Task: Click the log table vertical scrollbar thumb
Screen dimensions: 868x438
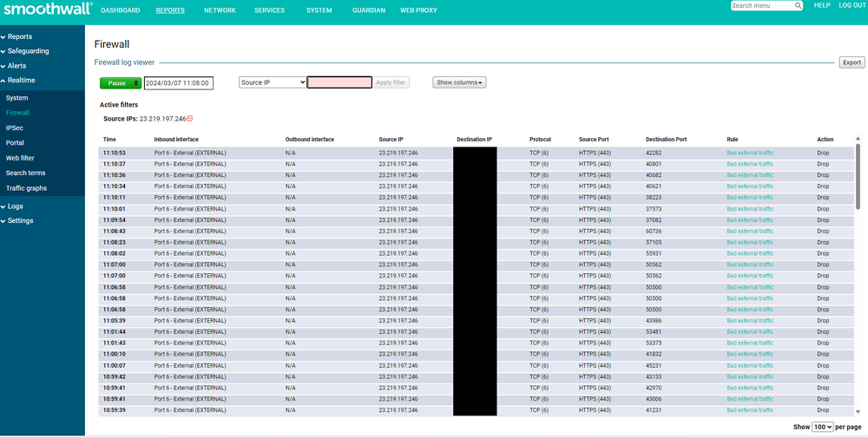Action: pos(858,176)
